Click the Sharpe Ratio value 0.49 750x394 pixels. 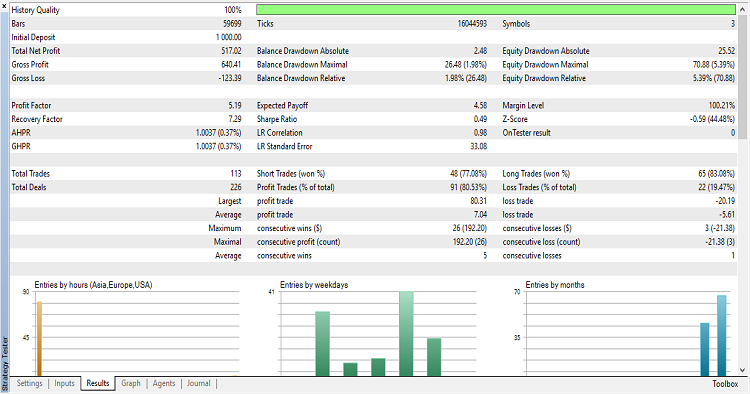[480, 119]
